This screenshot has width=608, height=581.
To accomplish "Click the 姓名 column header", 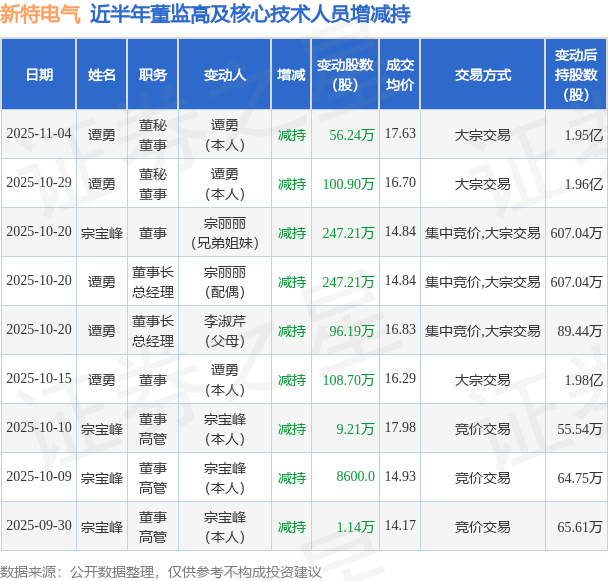I will 102,74.
